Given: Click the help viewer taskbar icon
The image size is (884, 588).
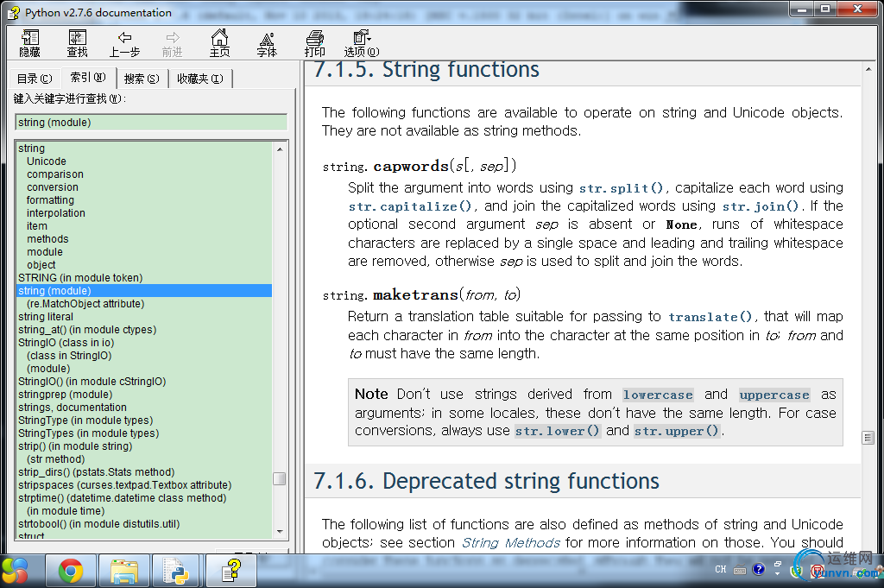Looking at the screenshot, I should tap(231, 571).
